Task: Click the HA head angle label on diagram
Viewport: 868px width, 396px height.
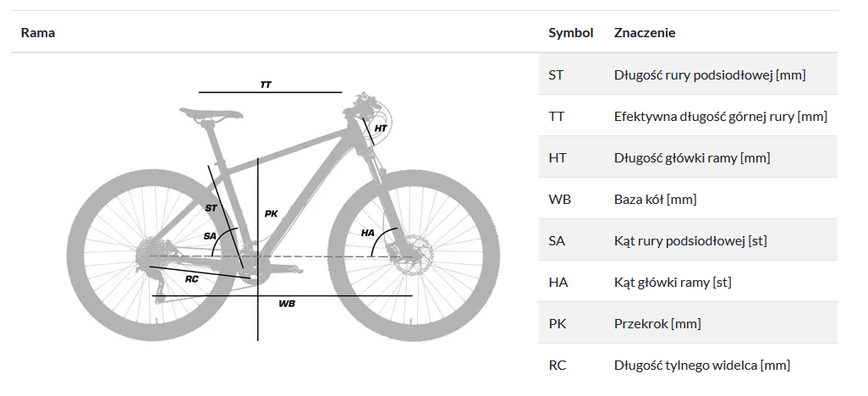Action: [x=367, y=232]
